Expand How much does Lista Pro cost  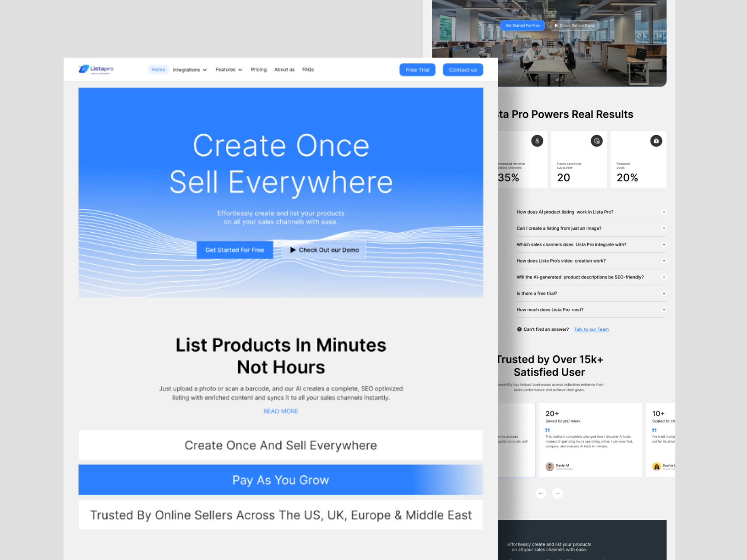(x=664, y=309)
